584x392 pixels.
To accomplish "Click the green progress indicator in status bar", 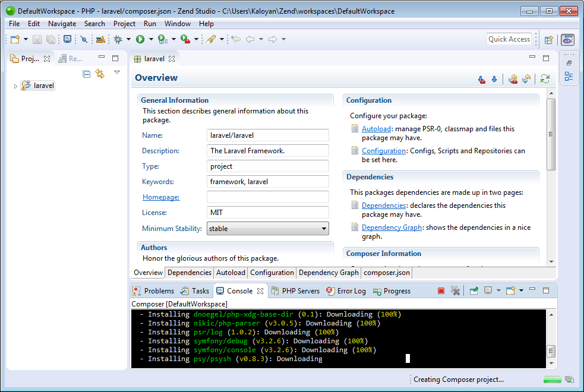I will [552, 379].
